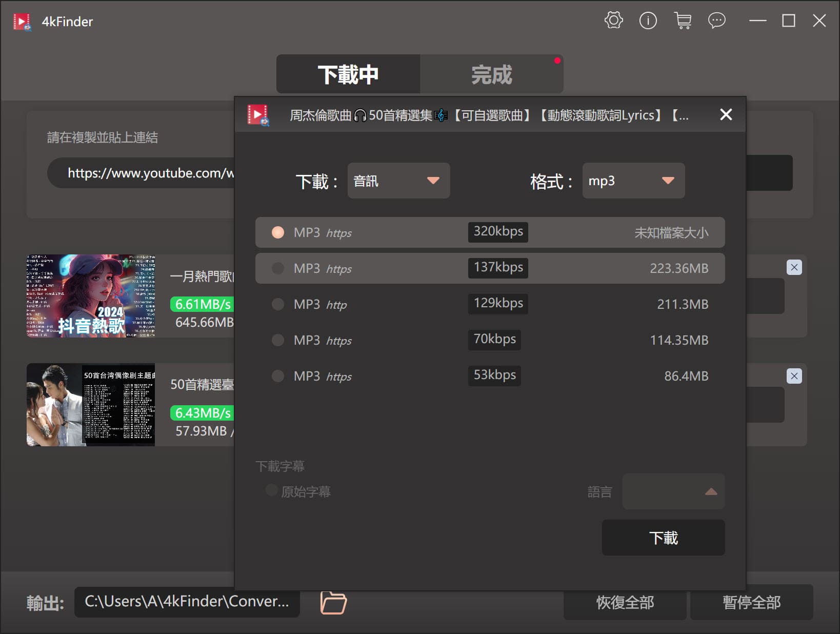Click the 114.35MB file size text
The width and height of the screenshot is (840, 634).
coord(679,340)
